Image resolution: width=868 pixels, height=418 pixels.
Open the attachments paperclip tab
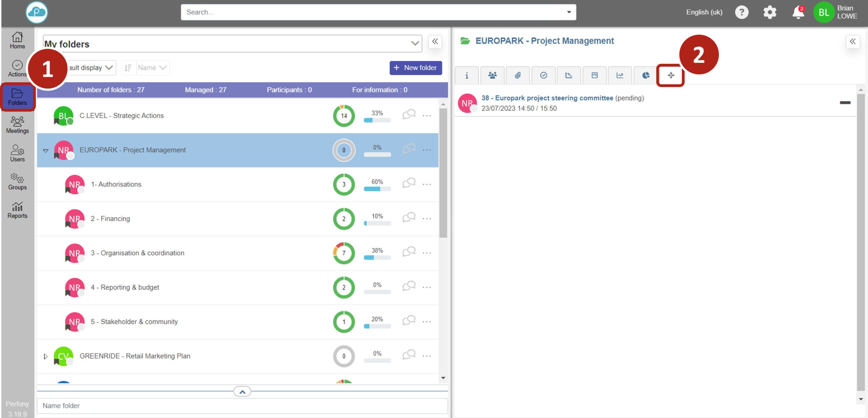pyautogui.click(x=517, y=75)
